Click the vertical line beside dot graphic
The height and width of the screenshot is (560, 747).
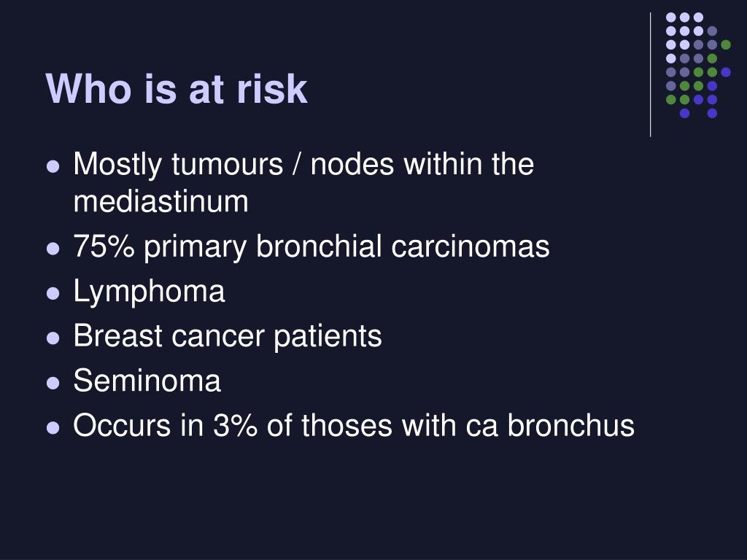[650, 75]
